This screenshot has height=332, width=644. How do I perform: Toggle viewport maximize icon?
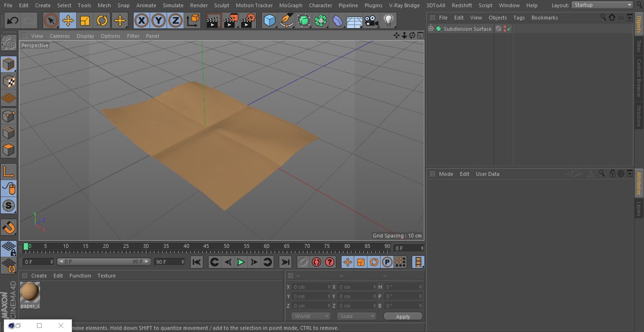pos(420,36)
